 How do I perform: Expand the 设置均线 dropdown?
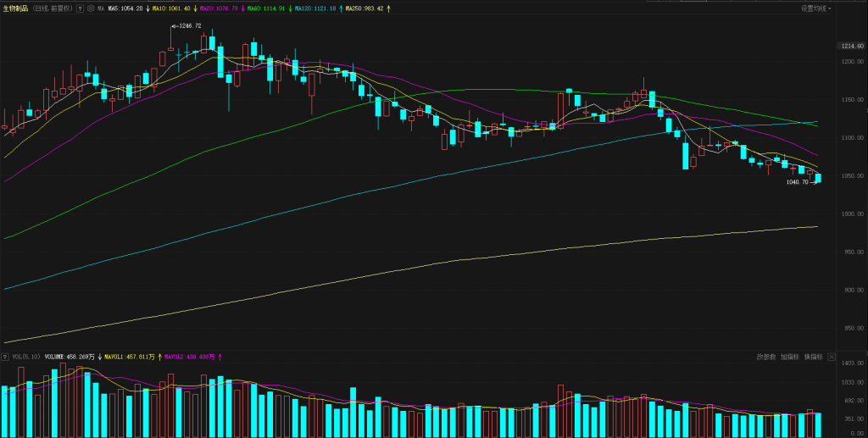[815, 8]
